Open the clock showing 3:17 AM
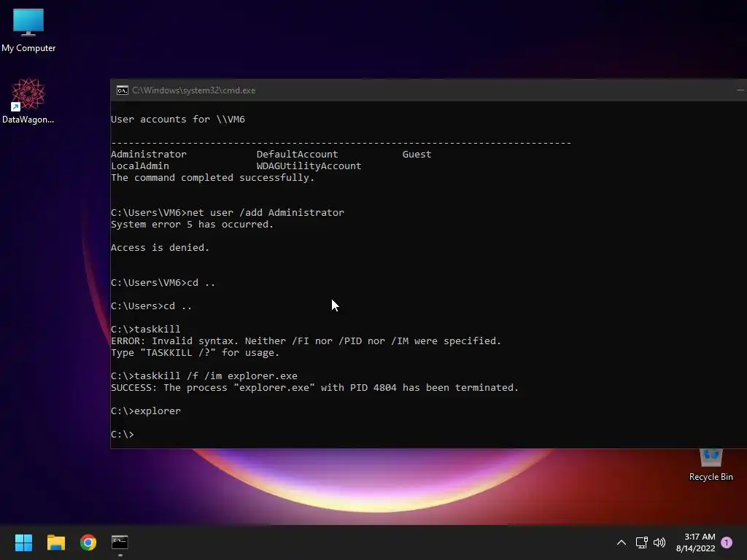Viewport: 747px width, 560px height. pyautogui.click(x=695, y=542)
